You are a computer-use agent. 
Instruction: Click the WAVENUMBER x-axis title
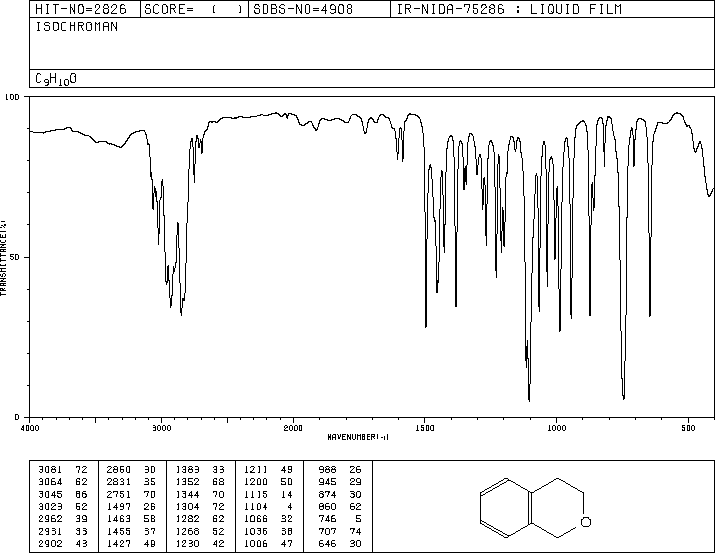click(x=358, y=437)
